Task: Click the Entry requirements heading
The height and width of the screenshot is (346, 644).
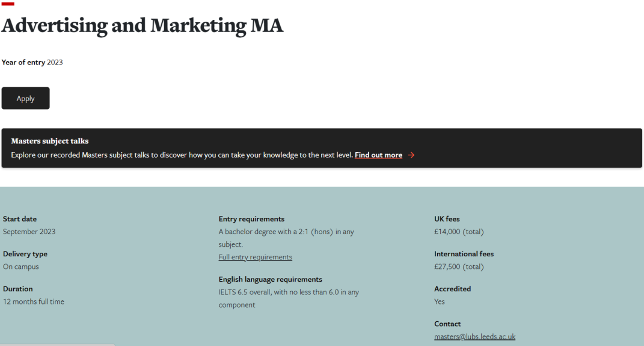Action: (x=251, y=219)
